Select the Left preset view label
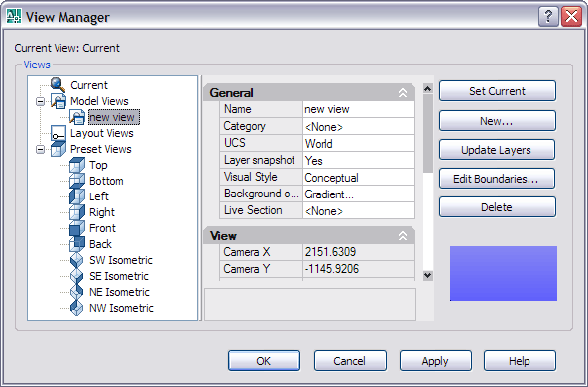This screenshot has height=387, width=588. tap(99, 196)
